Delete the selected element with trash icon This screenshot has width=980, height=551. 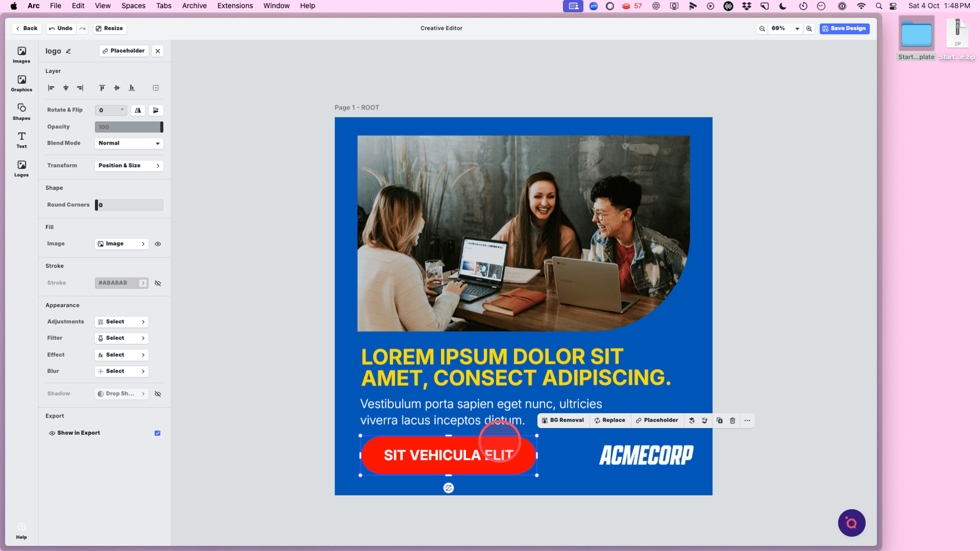(733, 421)
